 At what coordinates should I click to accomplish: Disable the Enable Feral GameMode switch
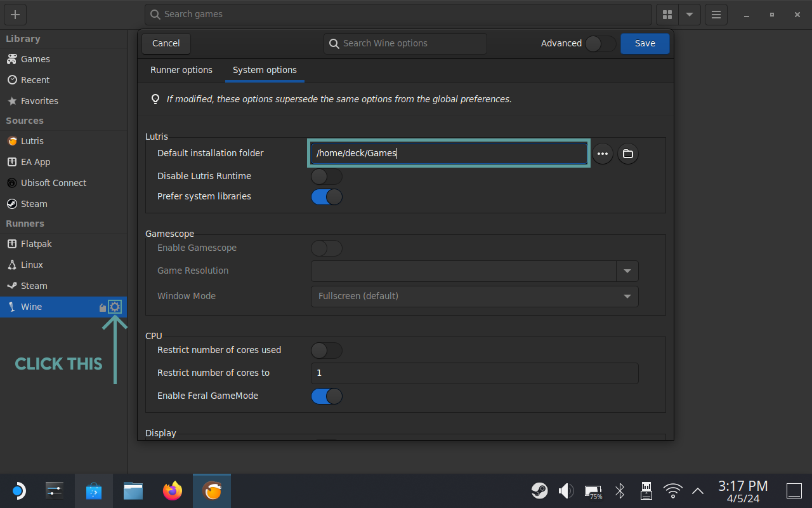pyautogui.click(x=326, y=396)
